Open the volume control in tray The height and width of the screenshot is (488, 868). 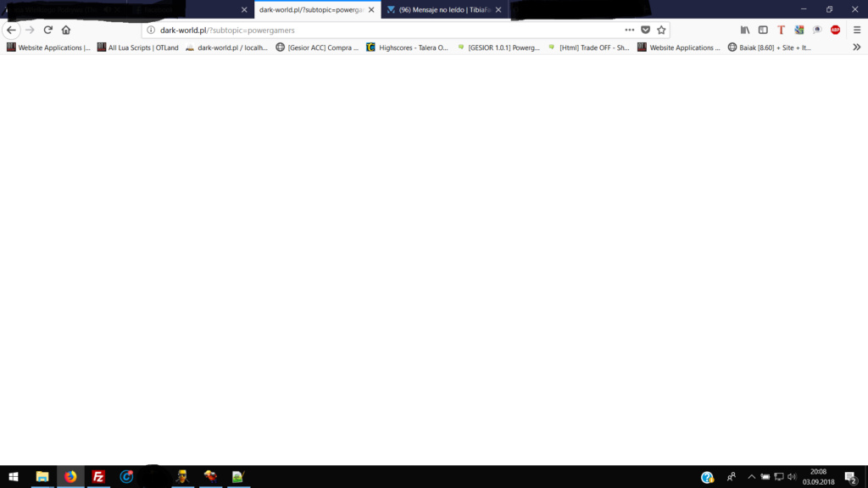(792, 477)
